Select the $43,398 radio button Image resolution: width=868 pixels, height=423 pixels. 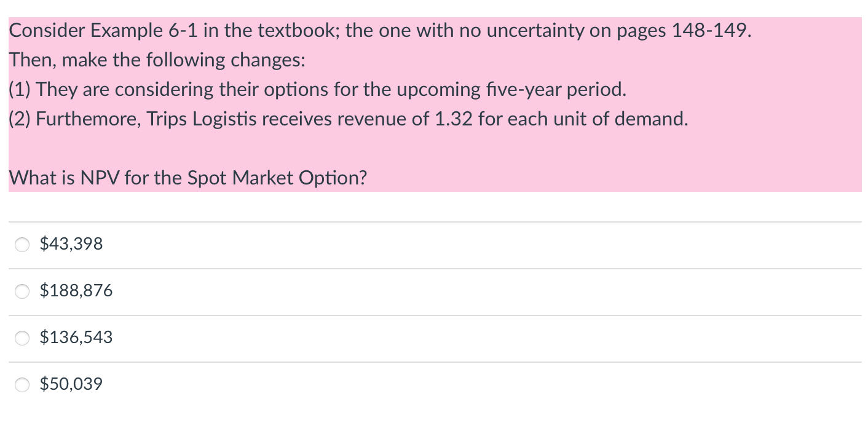coord(22,244)
